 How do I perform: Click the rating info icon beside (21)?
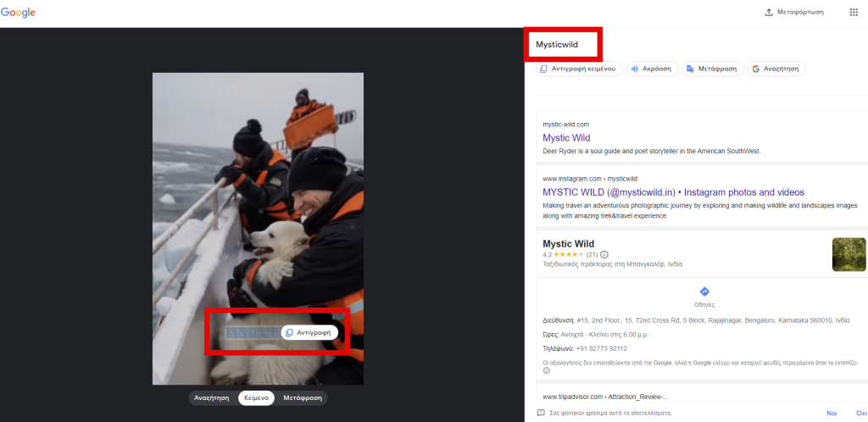[x=604, y=255]
